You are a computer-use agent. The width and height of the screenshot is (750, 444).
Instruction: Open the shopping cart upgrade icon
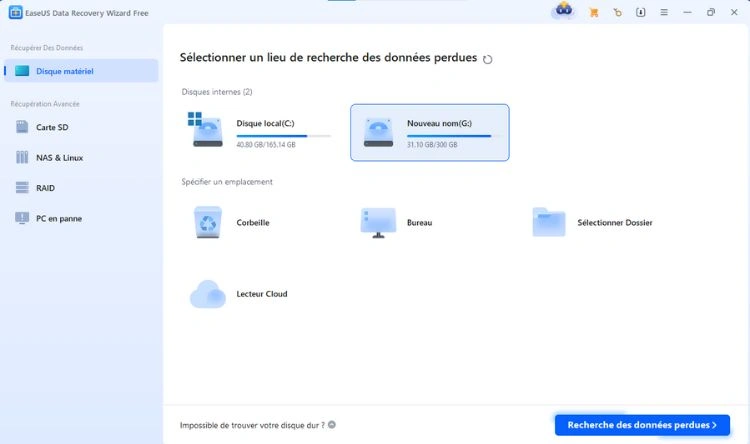coord(594,13)
